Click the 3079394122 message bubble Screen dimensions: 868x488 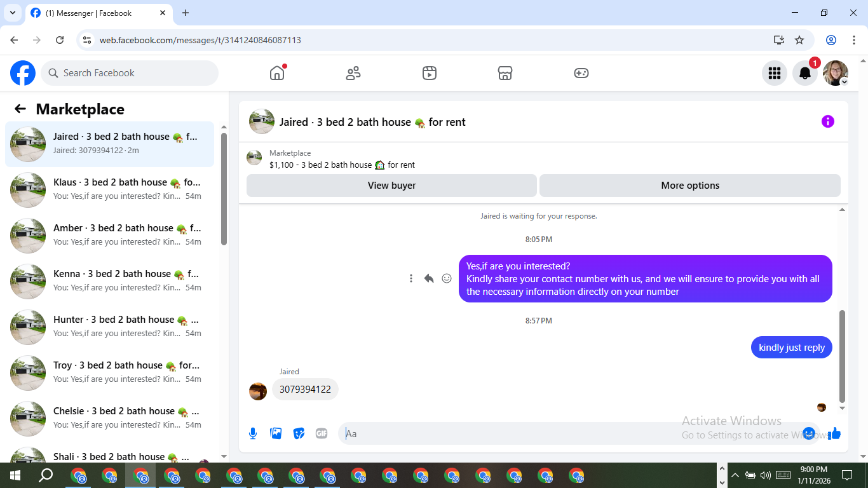pos(305,390)
